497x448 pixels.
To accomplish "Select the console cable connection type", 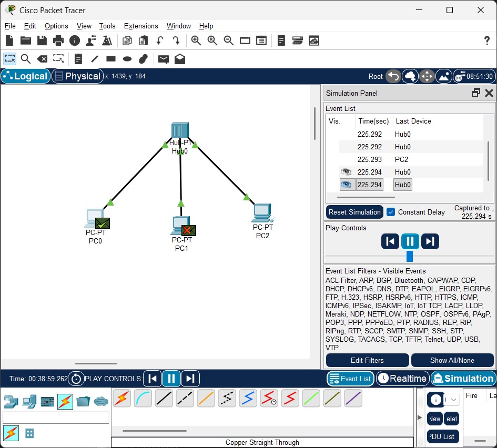I will tap(143, 399).
